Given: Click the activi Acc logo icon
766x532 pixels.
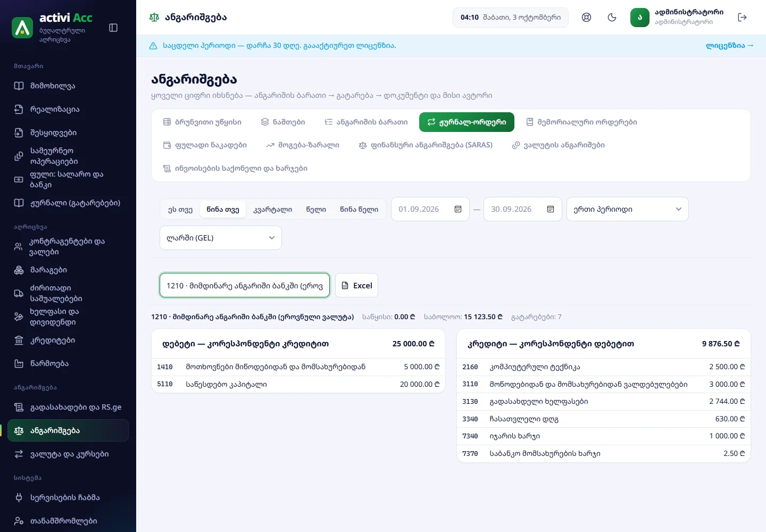Looking at the screenshot, I should [22, 28].
